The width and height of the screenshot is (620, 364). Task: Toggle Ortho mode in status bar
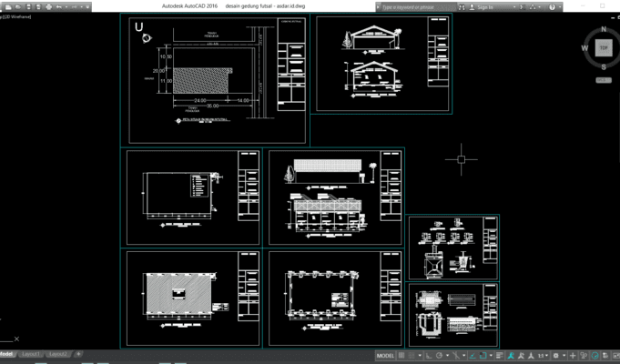tap(429, 356)
